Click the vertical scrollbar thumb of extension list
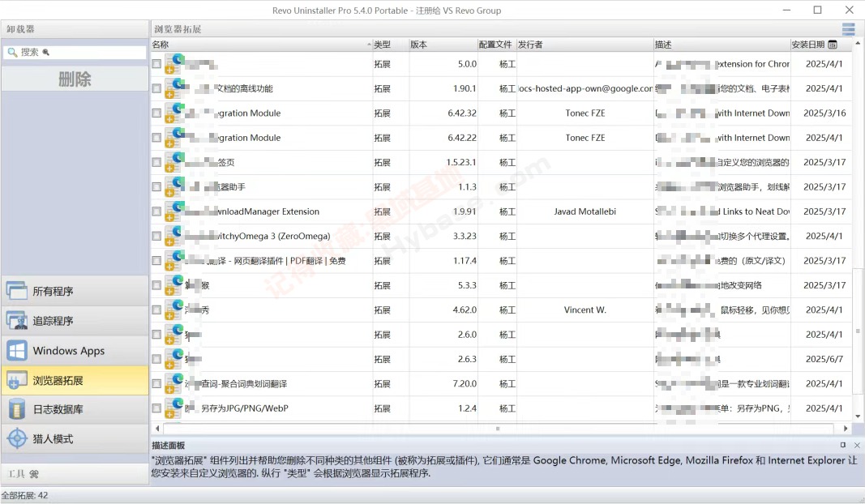865x504 pixels. [x=857, y=331]
